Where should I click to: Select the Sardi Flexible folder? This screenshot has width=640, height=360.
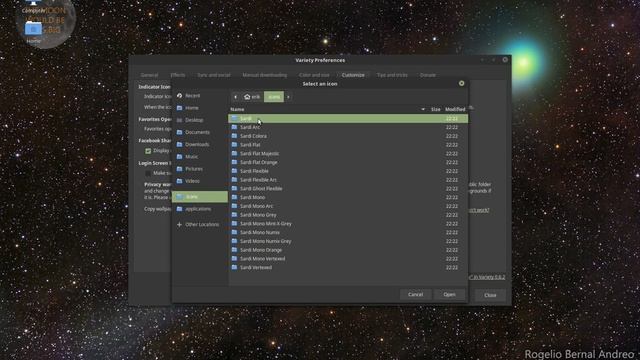(x=348, y=171)
